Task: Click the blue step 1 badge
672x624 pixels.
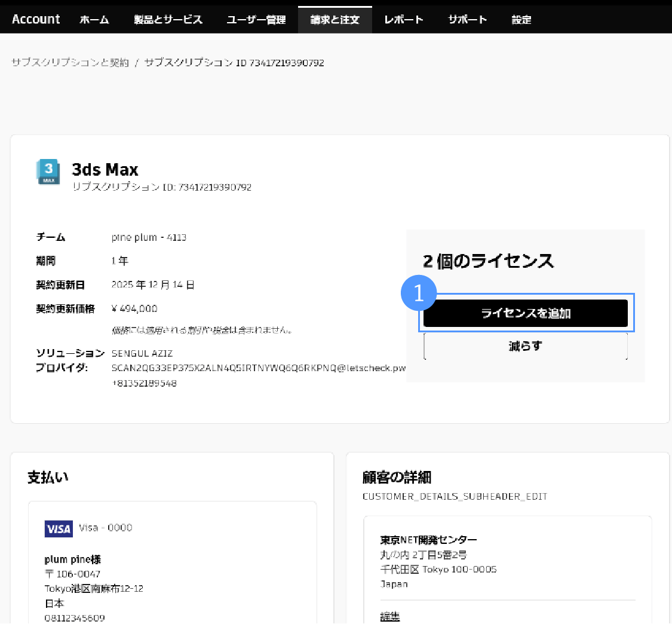Action: click(419, 292)
